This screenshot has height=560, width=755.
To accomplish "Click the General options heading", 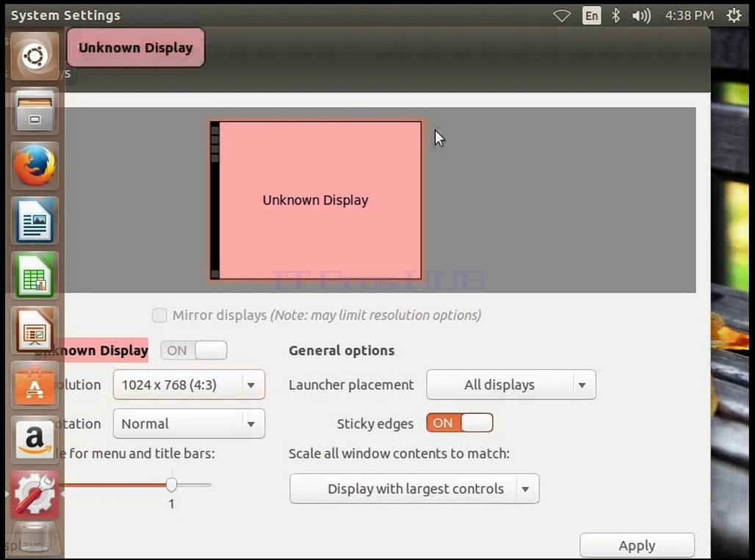I will pyautogui.click(x=342, y=351).
